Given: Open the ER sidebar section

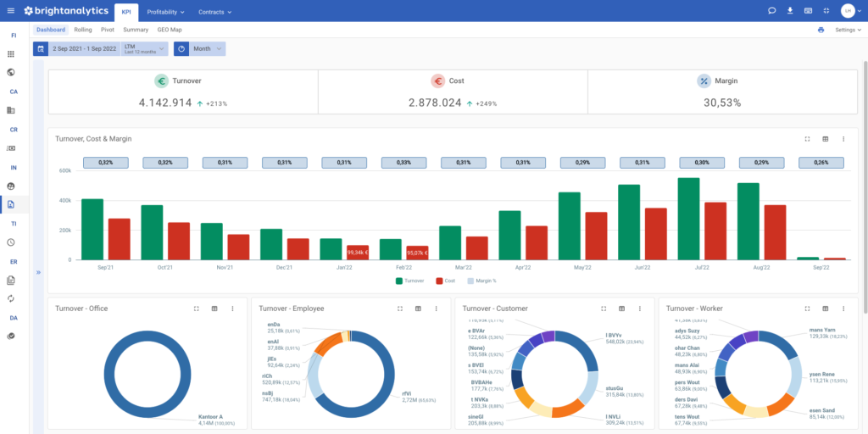Looking at the screenshot, I should pos(14,261).
